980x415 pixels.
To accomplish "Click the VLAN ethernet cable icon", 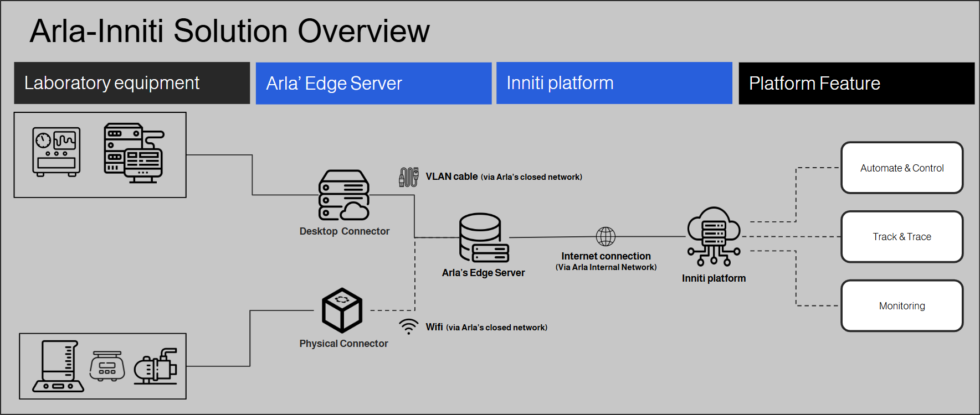I will 408,177.
